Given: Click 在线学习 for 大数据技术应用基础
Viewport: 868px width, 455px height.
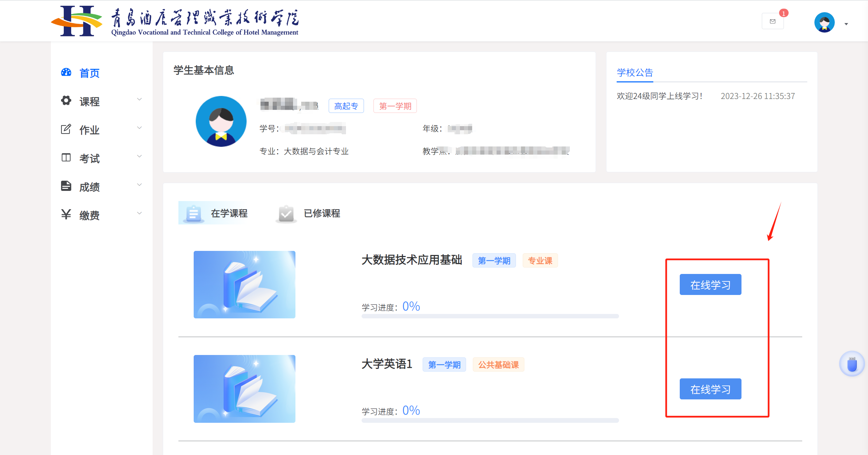Looking at the screenshot, I should pos(710,285).
